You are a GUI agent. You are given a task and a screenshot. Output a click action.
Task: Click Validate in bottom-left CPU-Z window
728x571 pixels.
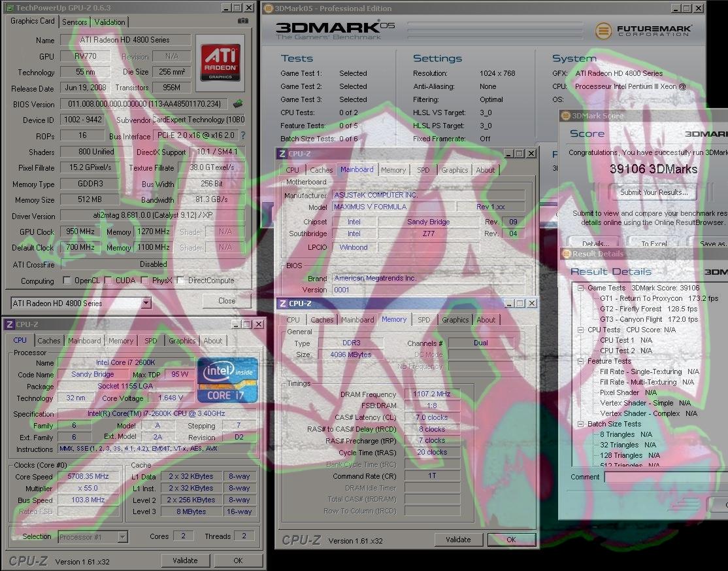click(185, 561)
